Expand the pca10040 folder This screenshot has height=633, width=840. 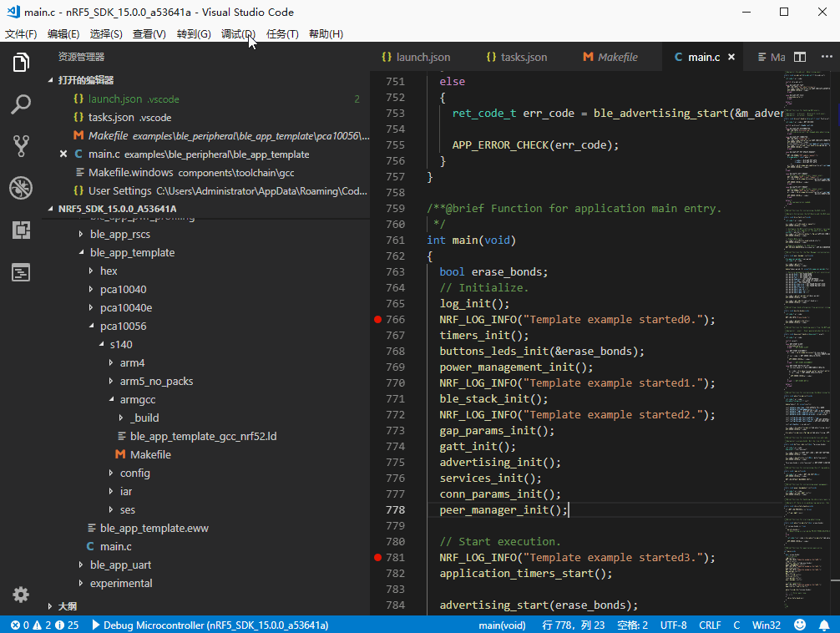[91, 289]
